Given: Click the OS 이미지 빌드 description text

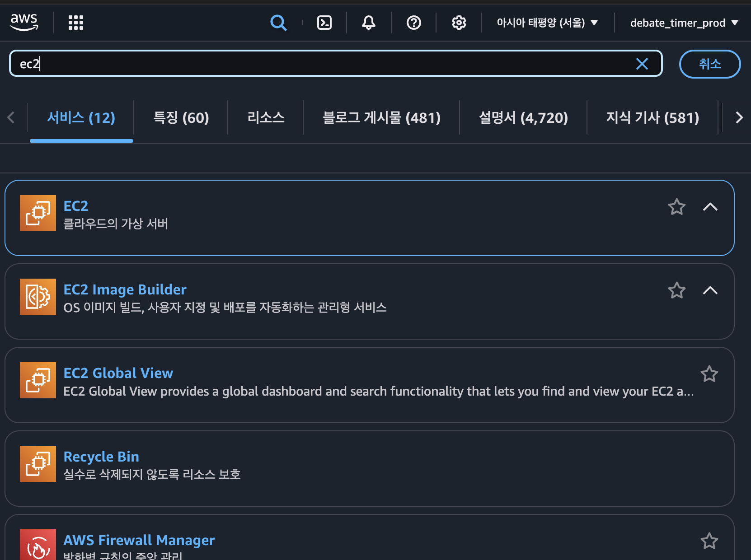Looking at the screenshot, I should click(225, 308).
